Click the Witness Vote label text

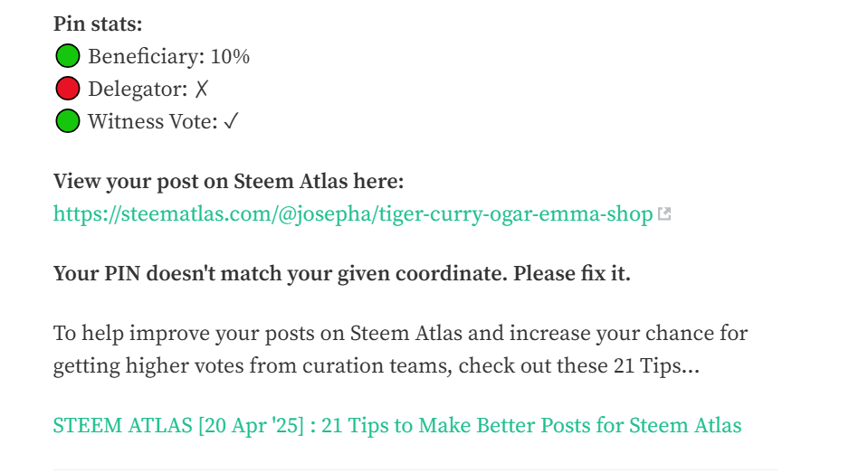coord(153,122)
